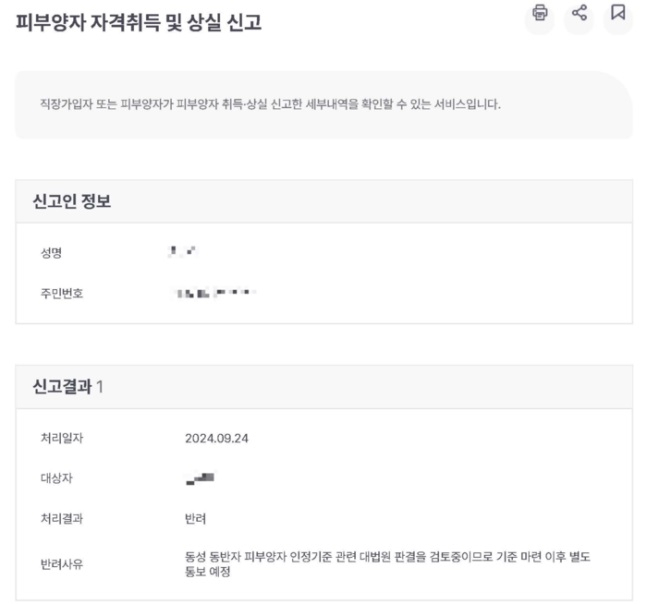Click the 처리결과 label
This screenshot has height=604, width=647.
point(61,519)
